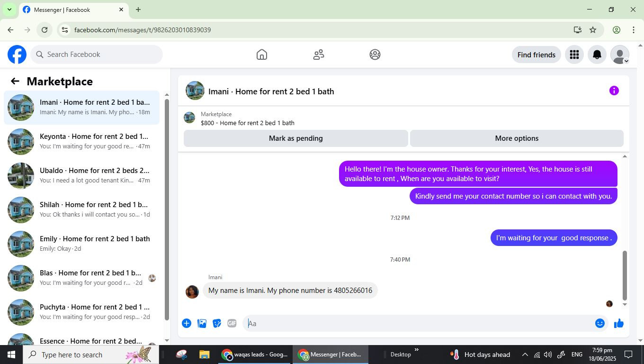Open a new browser tab

click(138, 9)
